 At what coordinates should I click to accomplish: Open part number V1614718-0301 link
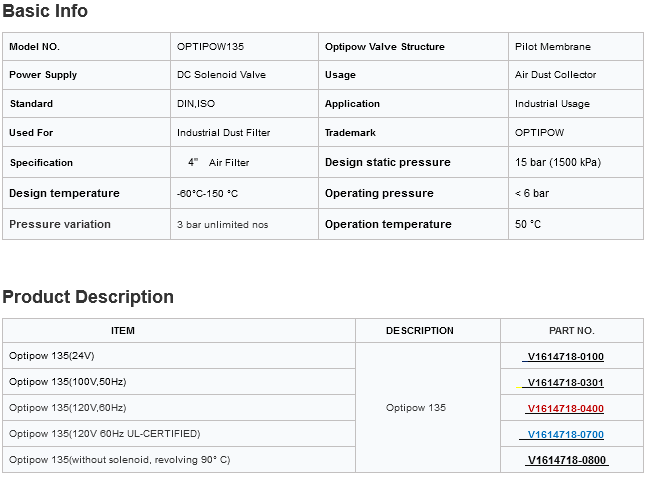click(566, 383)
